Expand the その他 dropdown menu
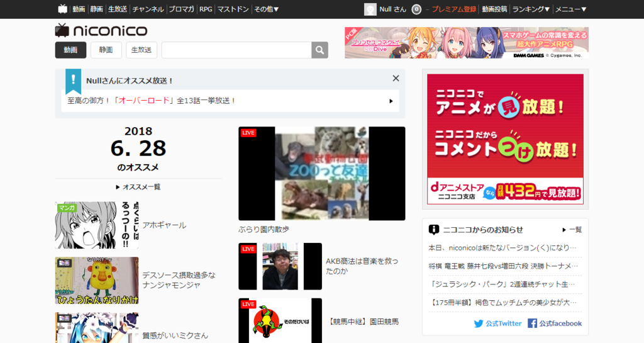 click(x=266, y=9)
